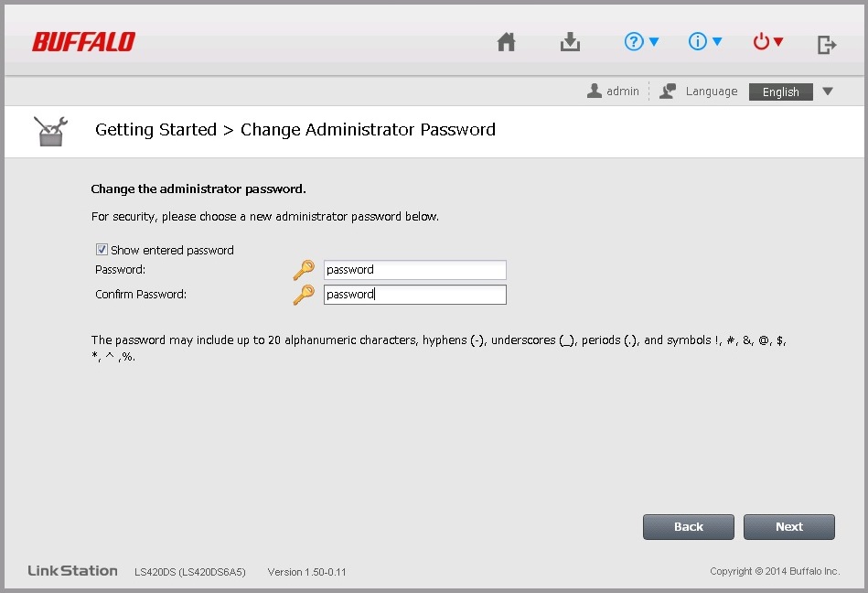Click the Getting Started toolbox icon

tap(50, 131)
